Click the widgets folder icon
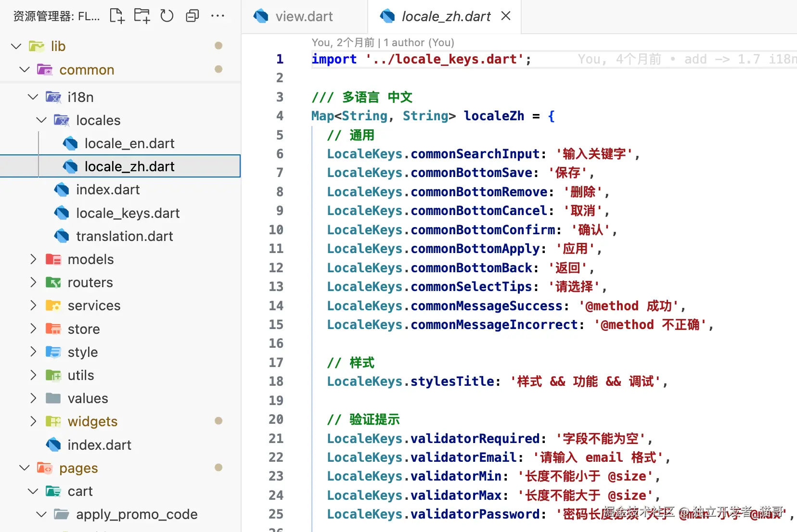Image resolution: width=797 pixels, height=532 pixels. [53, 421]
